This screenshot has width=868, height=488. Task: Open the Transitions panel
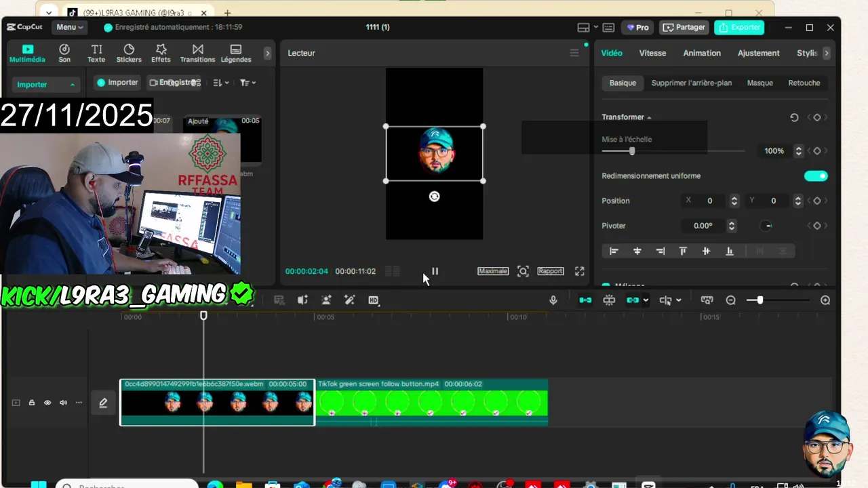tap(197, 54)
